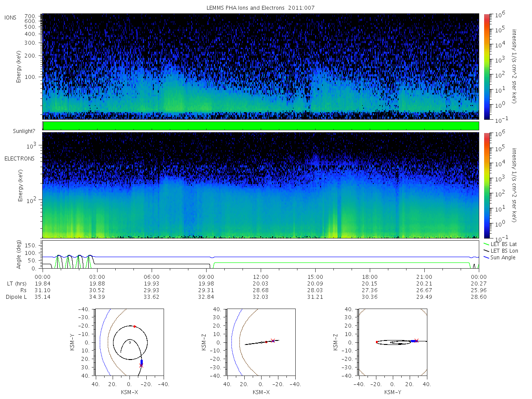Click the red dot on the circular orbit
The image size is (532, 399).
(x=134, y=326)
